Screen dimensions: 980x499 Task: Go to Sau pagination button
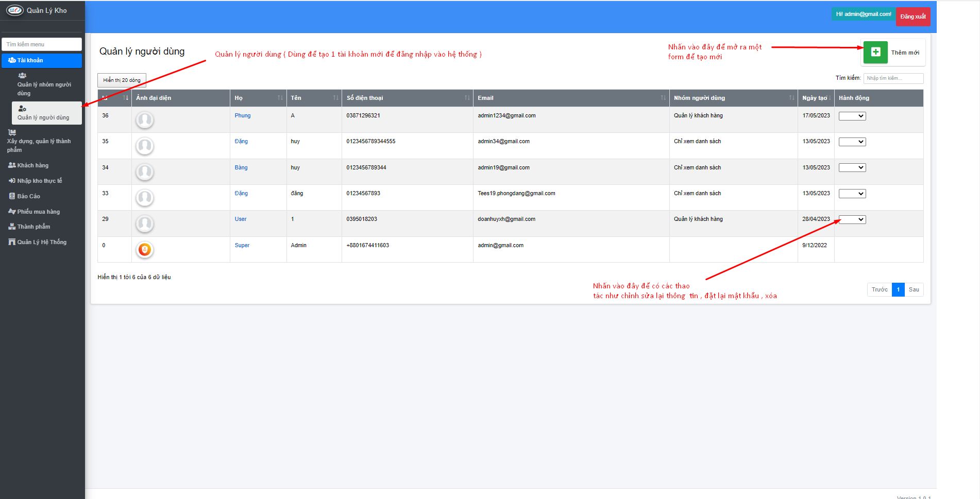(914, 289)
